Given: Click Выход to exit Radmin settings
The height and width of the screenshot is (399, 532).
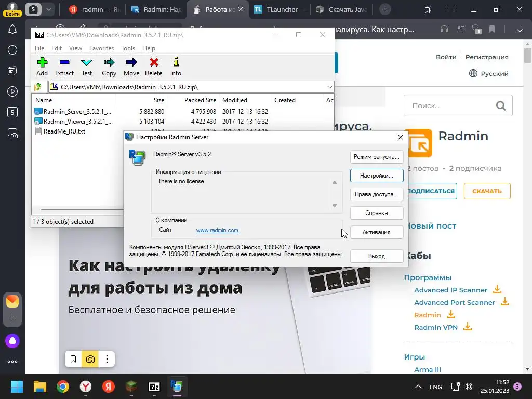Looking at the screenshot, I should point(377,256).
